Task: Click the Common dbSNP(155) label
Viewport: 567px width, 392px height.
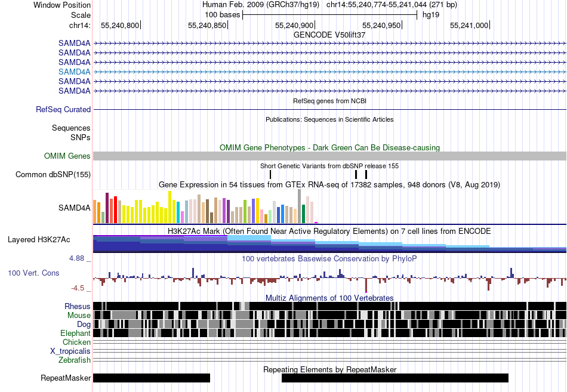Action: [53, 174]
